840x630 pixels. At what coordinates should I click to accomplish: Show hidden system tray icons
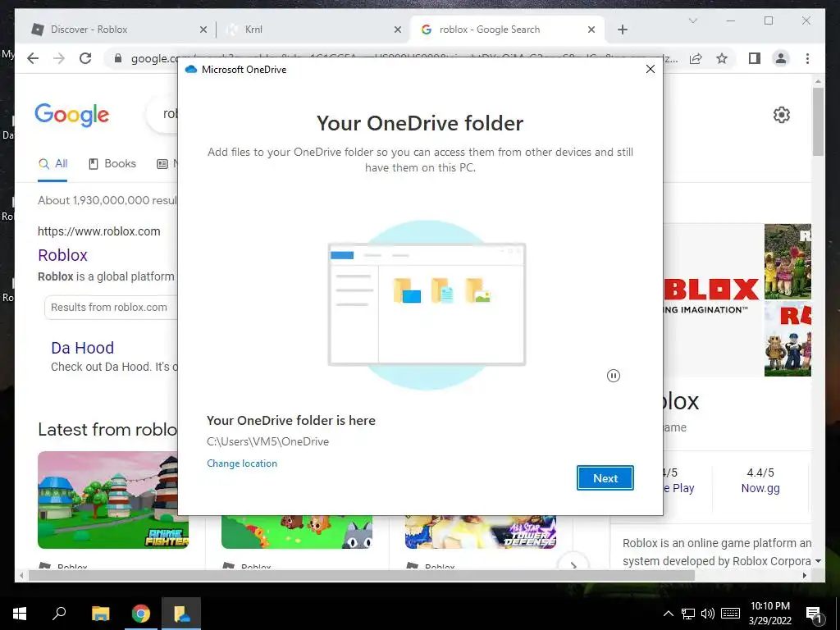[668, 614]
